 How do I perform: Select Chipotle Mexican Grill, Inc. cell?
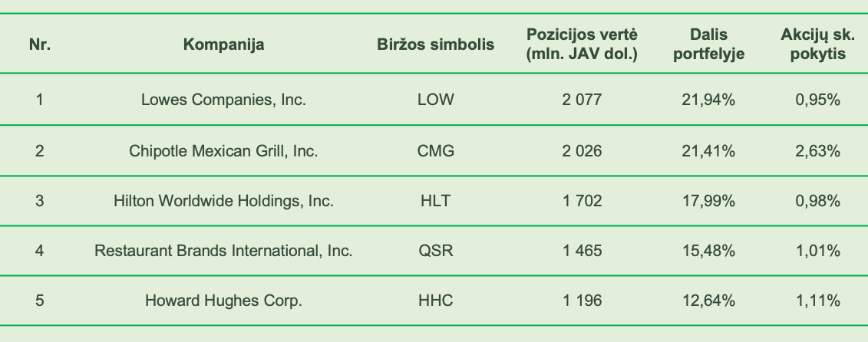click(x=223, y=150)
